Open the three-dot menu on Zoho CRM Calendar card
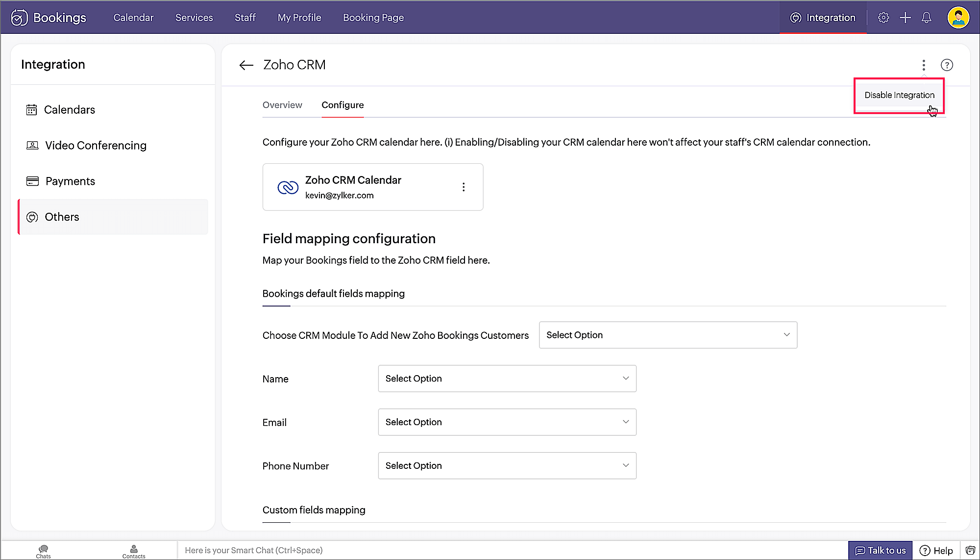 (x=464, y=187)
